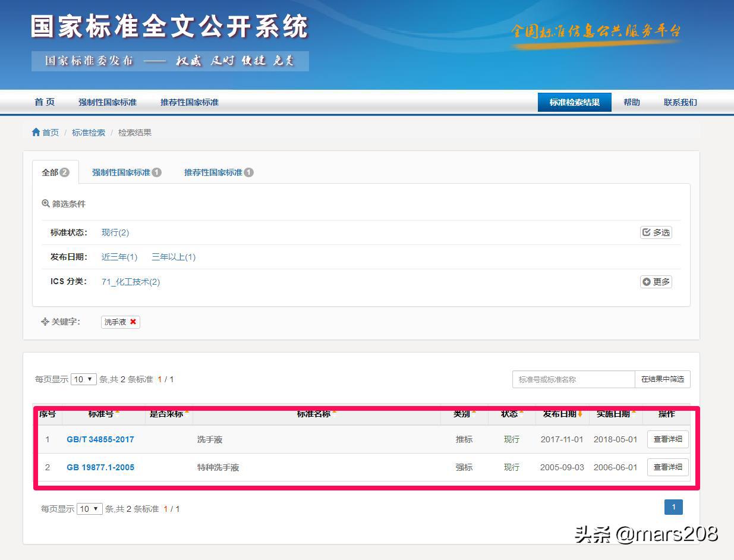Open the 帮助 menu item
Screen dimensions: 734x560
point(632,102)
